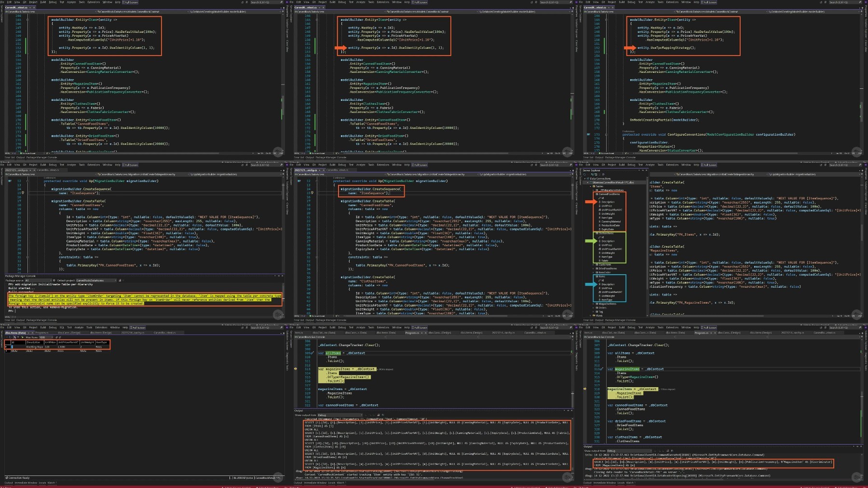
Task: Open Error List tab in Server Explorer window
Action: (x=588, y=320)
